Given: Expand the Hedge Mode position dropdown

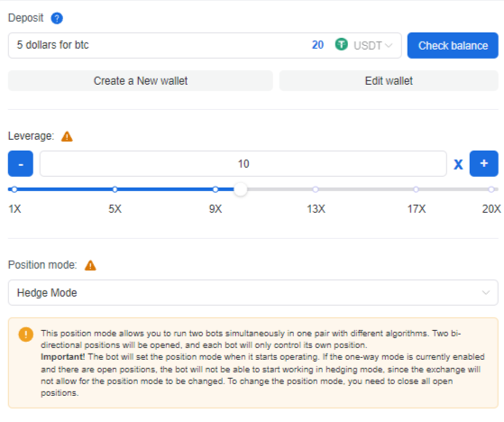Looking at the screenshot, I should (253, 292).
